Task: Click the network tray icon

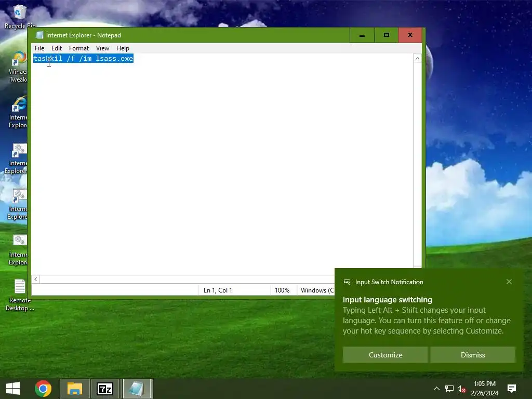Action: (449, 389)
